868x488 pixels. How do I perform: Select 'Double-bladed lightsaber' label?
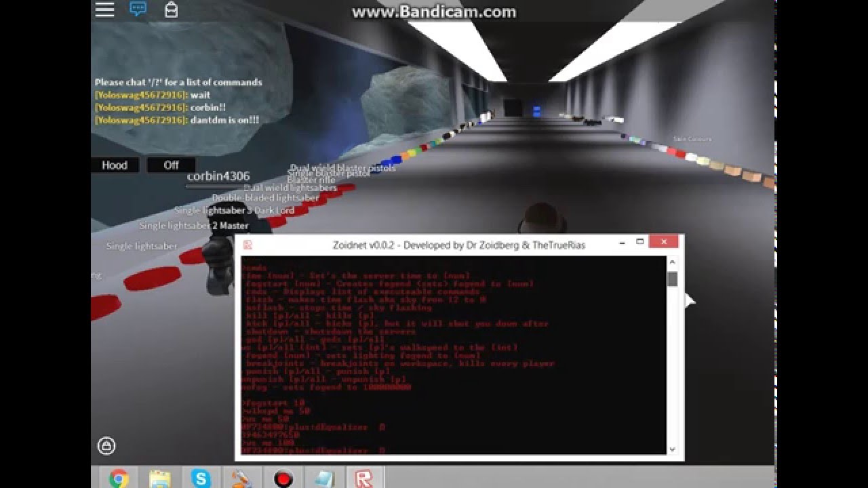(x=265, y=198)
